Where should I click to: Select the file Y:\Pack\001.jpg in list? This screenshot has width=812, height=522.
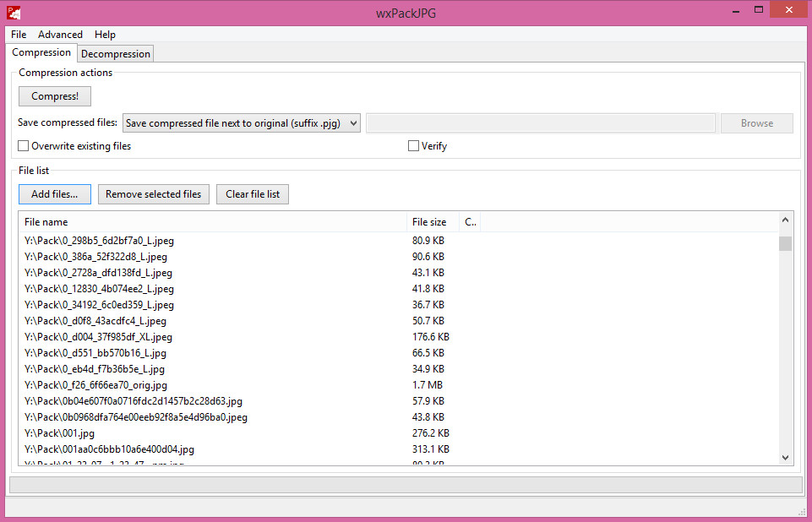click(x=60, y=433)
